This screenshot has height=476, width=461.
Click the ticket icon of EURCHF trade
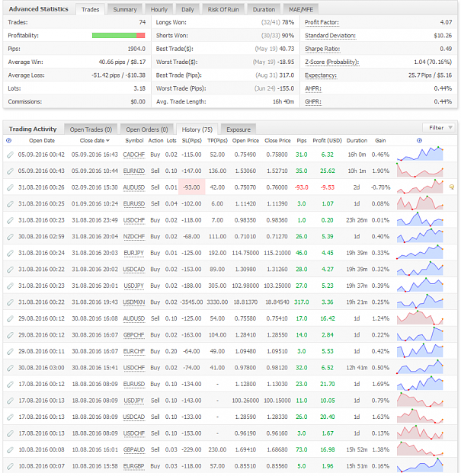pos(10,352)
